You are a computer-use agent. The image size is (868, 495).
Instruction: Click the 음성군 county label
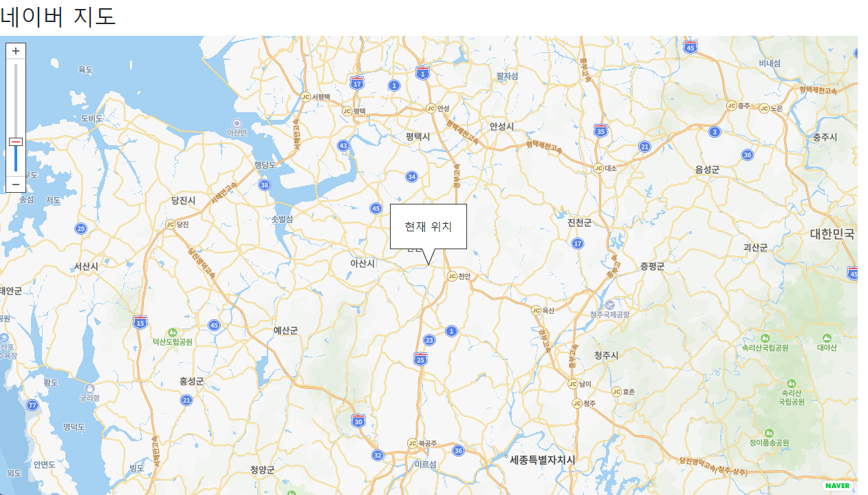click(707, 169)
